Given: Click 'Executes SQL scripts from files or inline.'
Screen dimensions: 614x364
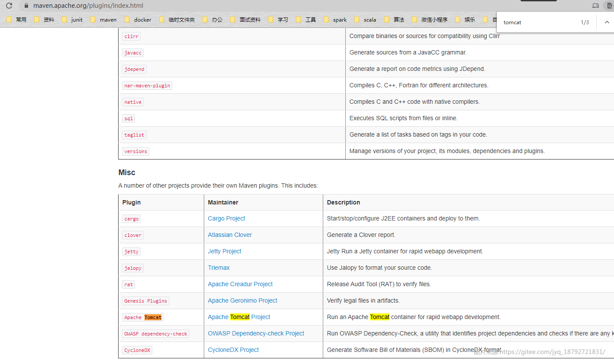Looking at the screenshot, I should tap(403, 118).
